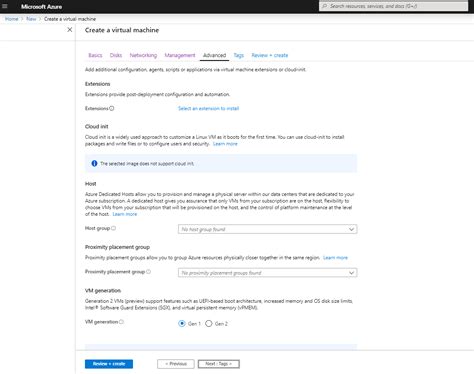The height and width of the screenshot is (374, 474).
Task: Open the hamburger portal menu
Action: 5,6
